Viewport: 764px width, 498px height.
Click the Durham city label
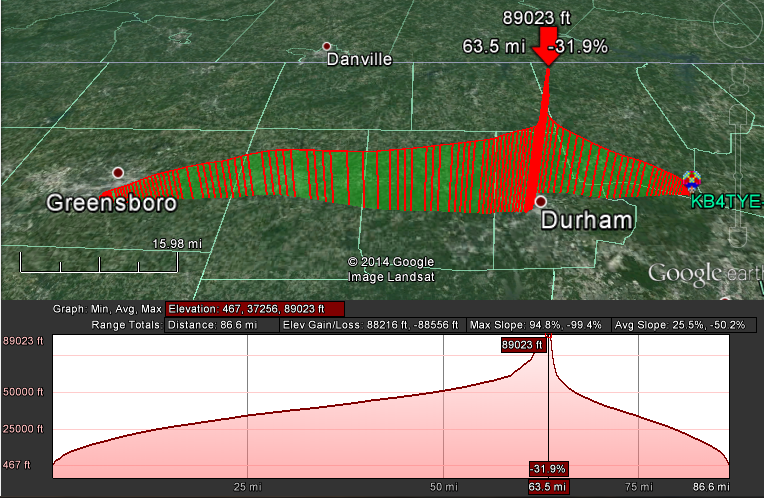(x=589, y=220)
